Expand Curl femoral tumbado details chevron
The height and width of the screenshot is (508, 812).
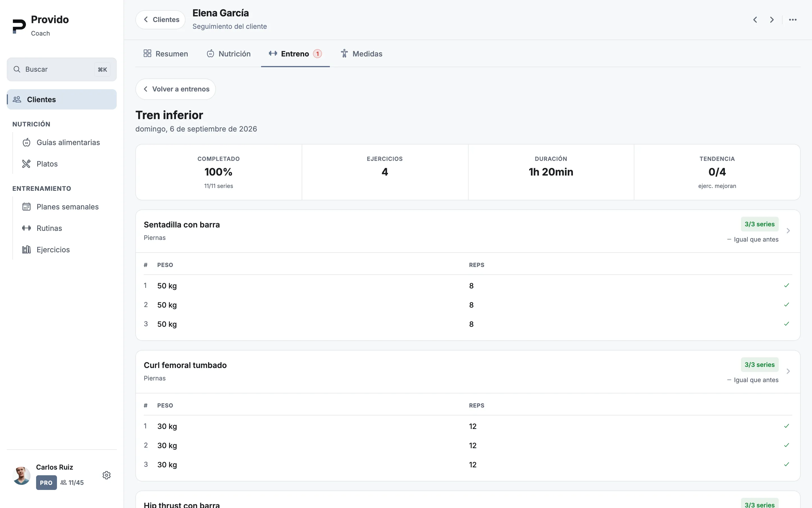pos(788,371)
